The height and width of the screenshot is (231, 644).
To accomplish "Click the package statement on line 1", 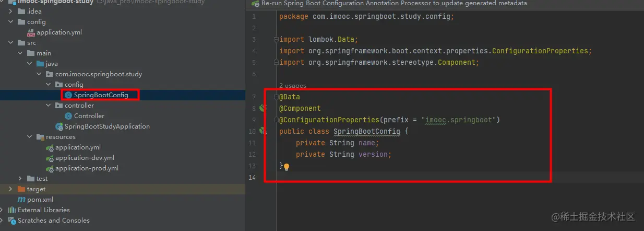I will click(367, 17).
